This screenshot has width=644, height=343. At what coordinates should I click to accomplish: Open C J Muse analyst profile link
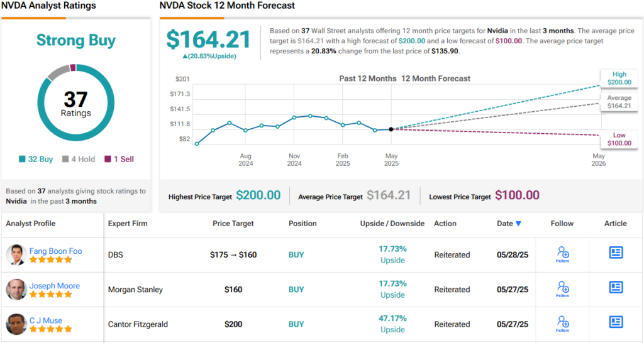(46, 320)
